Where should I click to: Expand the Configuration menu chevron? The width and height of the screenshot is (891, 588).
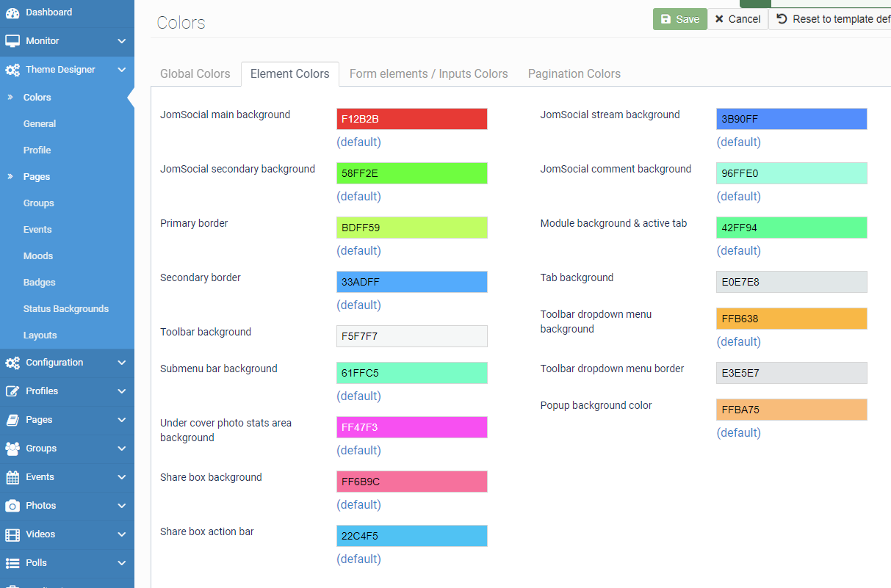pyautogui.click(x=122, y=363)
